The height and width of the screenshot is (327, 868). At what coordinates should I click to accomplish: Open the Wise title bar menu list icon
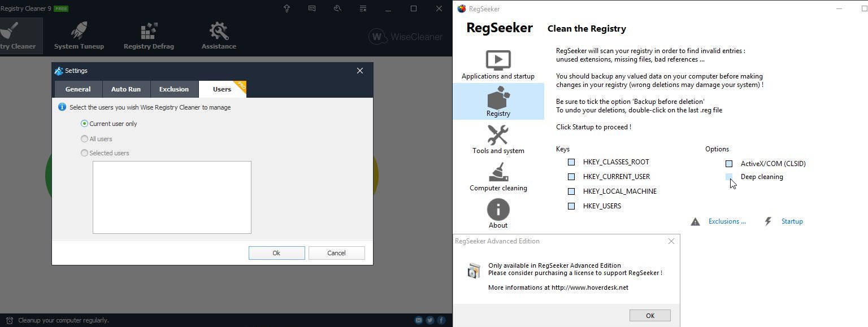(363, 8)
